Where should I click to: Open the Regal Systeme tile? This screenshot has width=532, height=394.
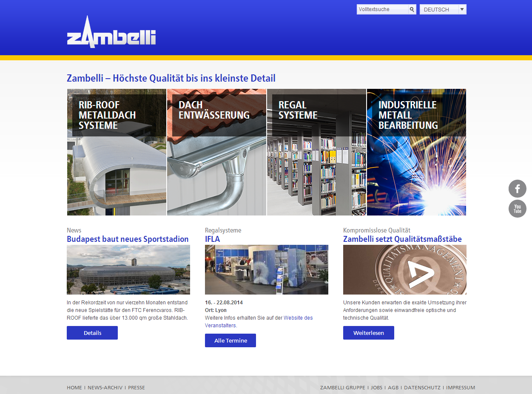(x=316, y=152)
